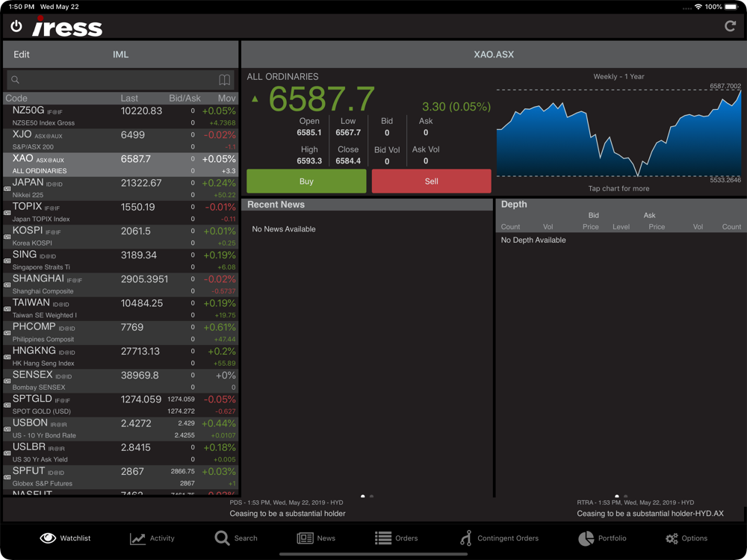Select the USLBR row

[x=120, y=453]
